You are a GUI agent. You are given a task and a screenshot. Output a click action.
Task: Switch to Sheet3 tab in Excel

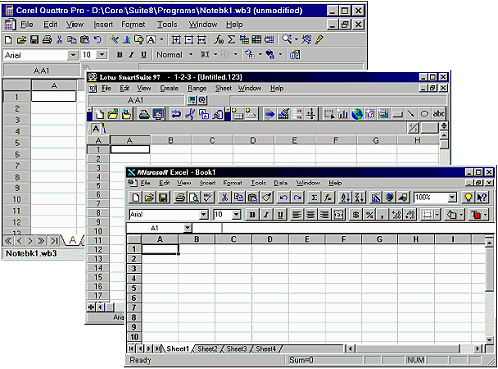(x=237, y=349)
